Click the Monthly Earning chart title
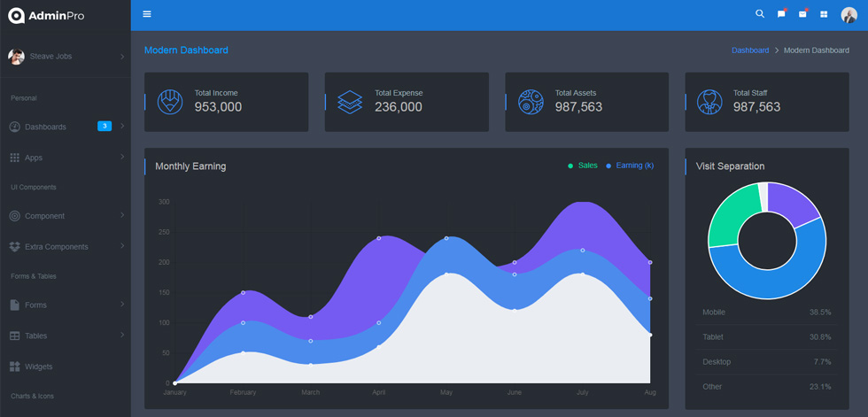This screenshot has height=417, width=868. (x=190, y=166)
